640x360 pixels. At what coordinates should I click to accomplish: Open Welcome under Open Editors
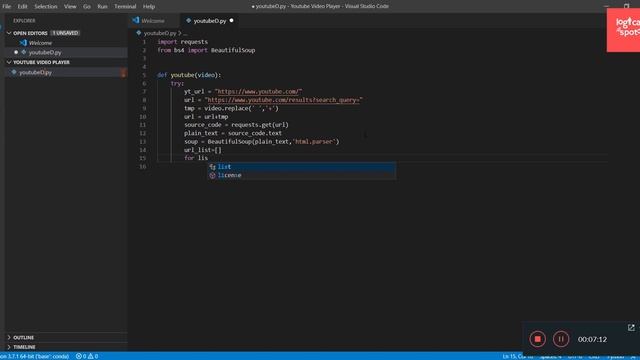(x=40, y=43)
